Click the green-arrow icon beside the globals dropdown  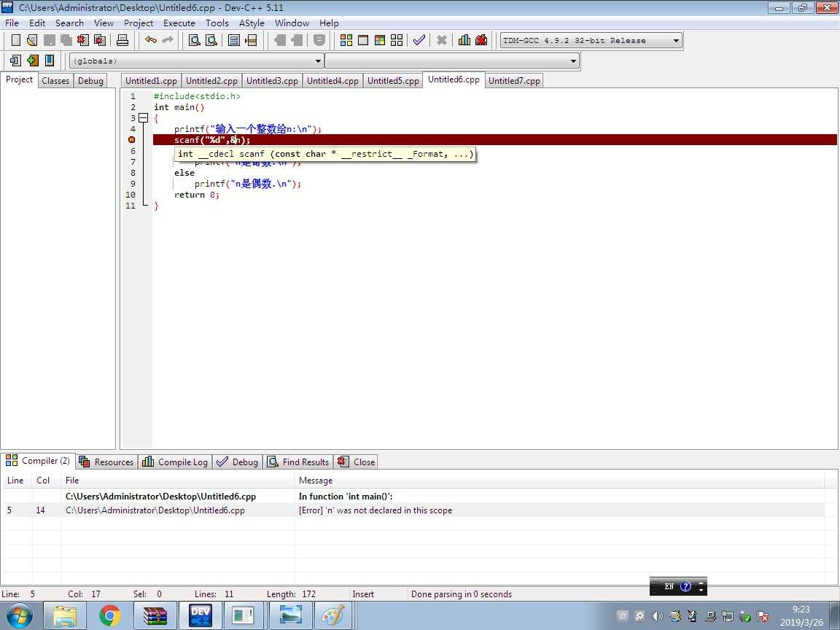(x=33, y=61)
